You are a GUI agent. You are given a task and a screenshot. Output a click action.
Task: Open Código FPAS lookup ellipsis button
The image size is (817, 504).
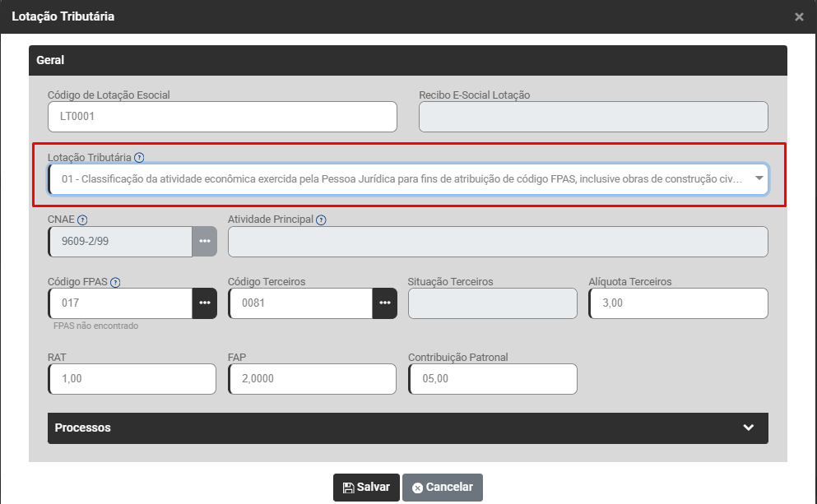205,303
